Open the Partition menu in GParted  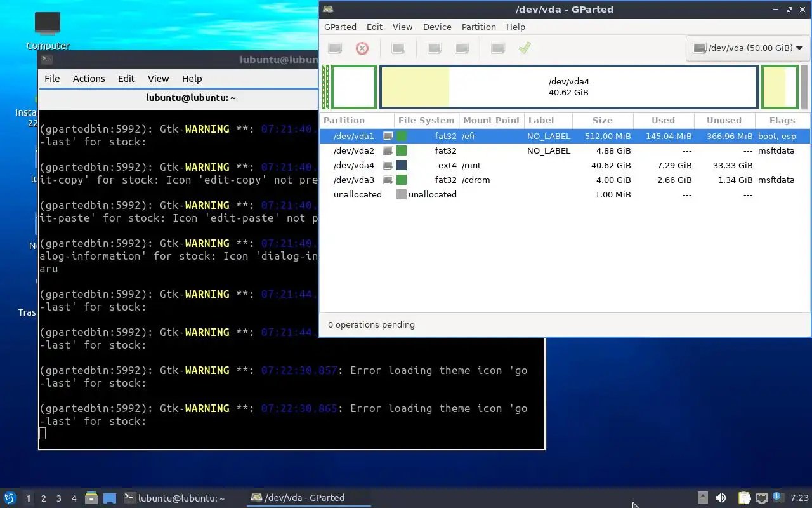point(478,27)
